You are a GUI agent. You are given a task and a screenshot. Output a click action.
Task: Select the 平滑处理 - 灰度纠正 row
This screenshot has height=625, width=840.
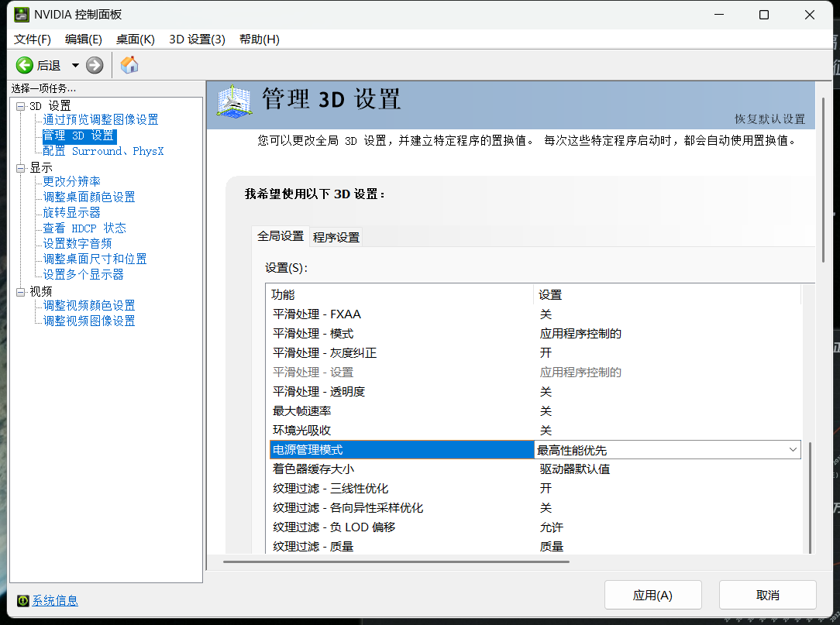pos(535,353)
